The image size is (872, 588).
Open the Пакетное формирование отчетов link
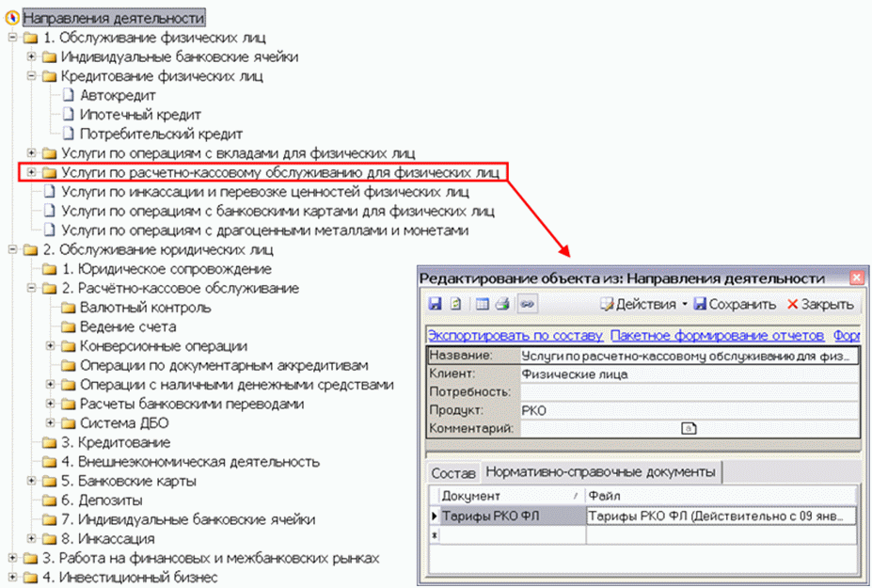point(717,335)
